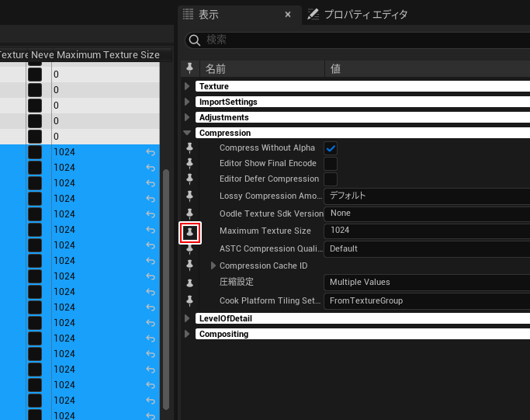This screenshot has width=530, height=420.
Task: Uncheck the Compress Without Alpha checkbox
Action: (331, 148)
